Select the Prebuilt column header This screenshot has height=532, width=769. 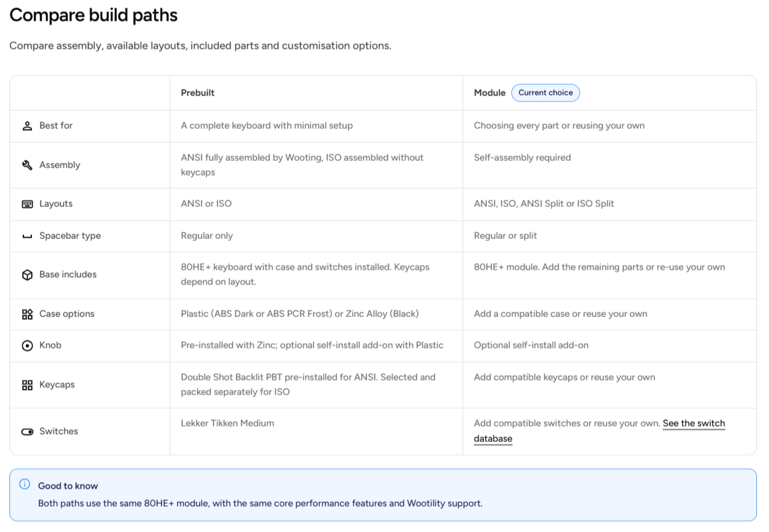tap(198, 93)
